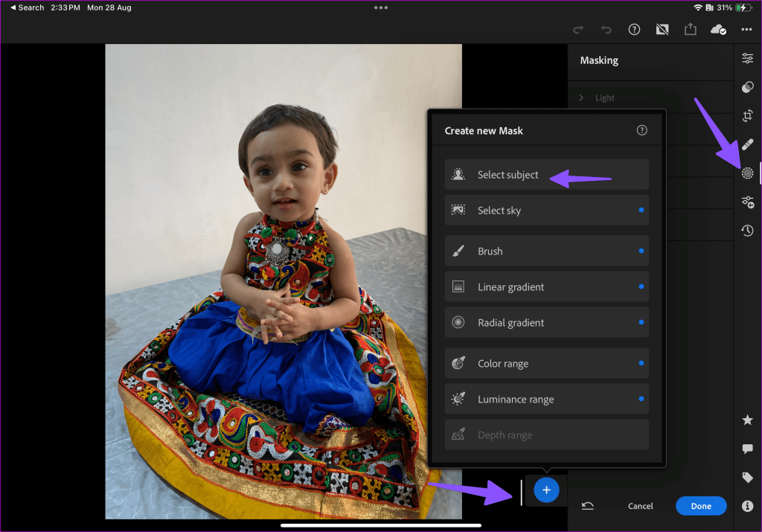Tap the cloud sync status icon

(x=717, y=30)
